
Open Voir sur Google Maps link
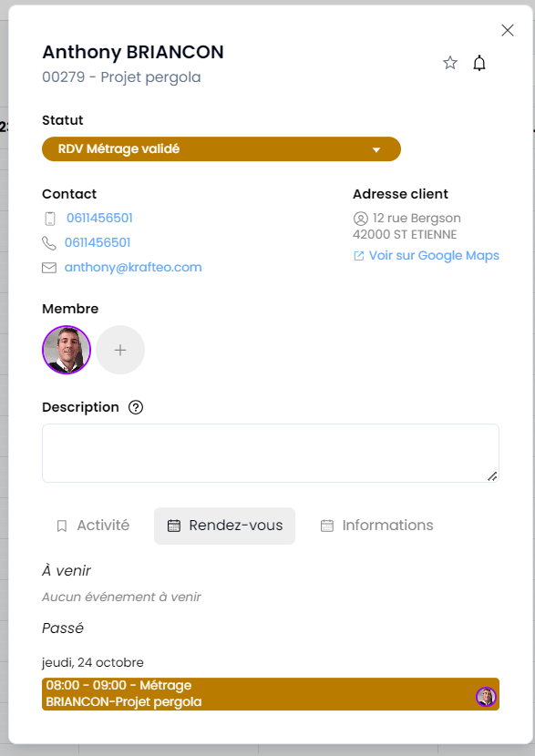(x=427, y=256)
